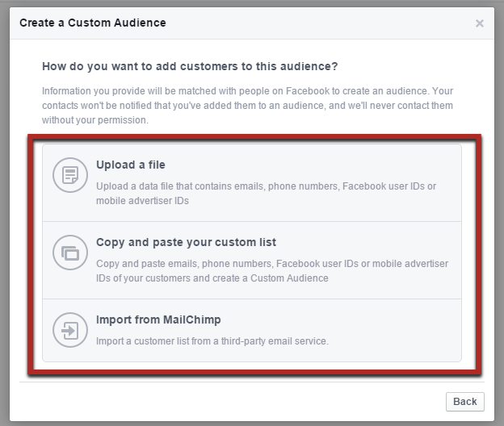Image resolution: width=504 pixels, height=426 pixels.
Task: Click the Upload a file document icon
Action: pos(69,176)
